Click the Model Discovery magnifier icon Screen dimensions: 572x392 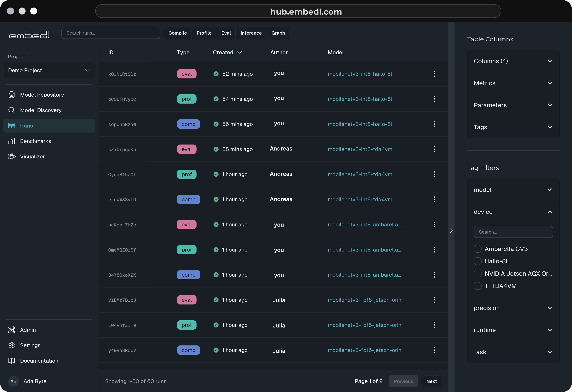coord(12,110)
